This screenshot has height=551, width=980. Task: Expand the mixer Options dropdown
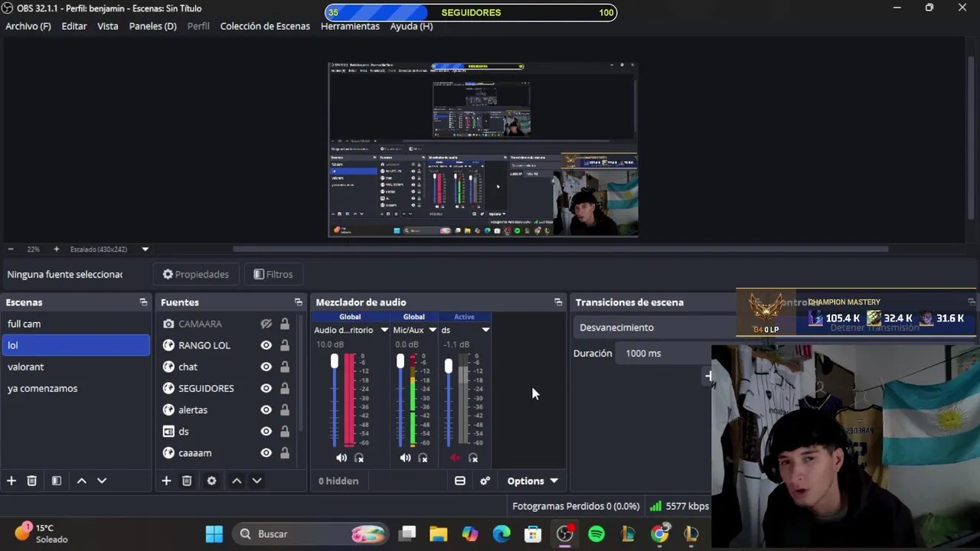pyautogui.click(x=533, y=481)
